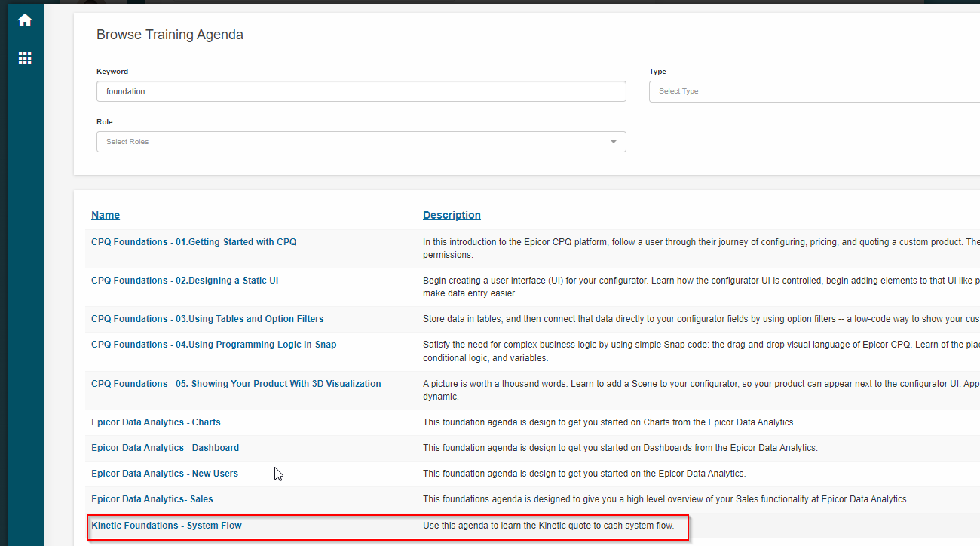
Task: Open CPQ Foundations 04 Using Programming Logic in Snap
Action: pos(214,345)
